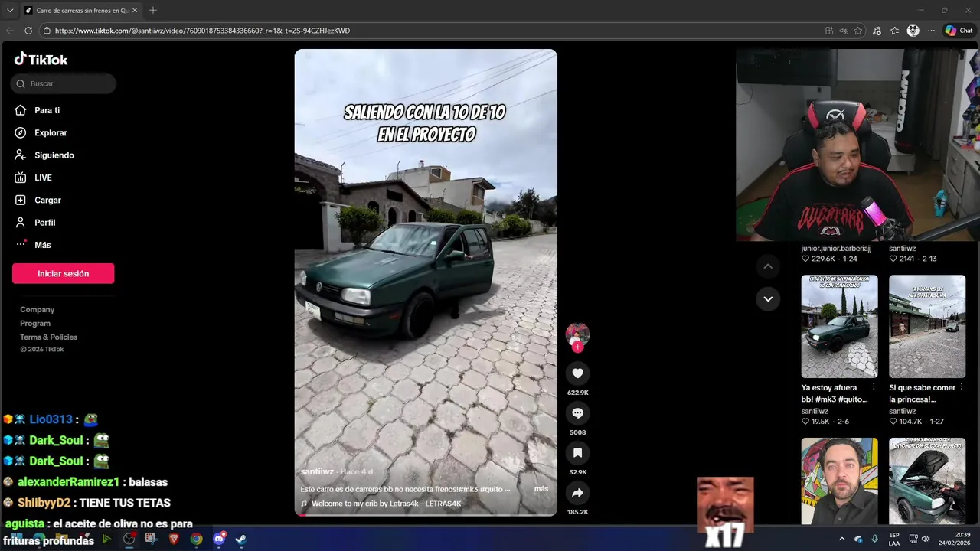Focus the Buscar search field
This screenshot has height=551, width=980.
pos(64,83)
